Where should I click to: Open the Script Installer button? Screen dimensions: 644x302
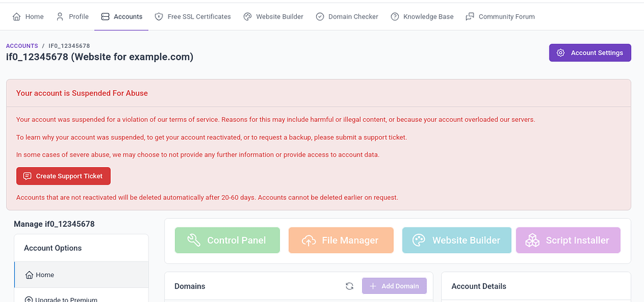click(x=568, y=240)
